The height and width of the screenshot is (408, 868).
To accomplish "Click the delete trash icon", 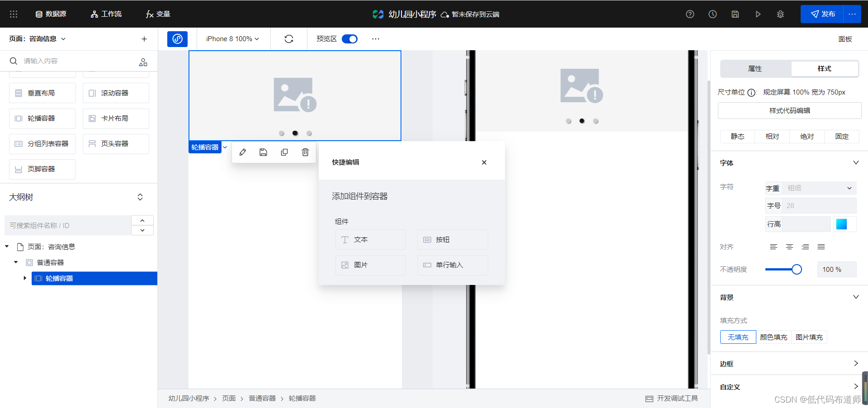I will [305, 152].
